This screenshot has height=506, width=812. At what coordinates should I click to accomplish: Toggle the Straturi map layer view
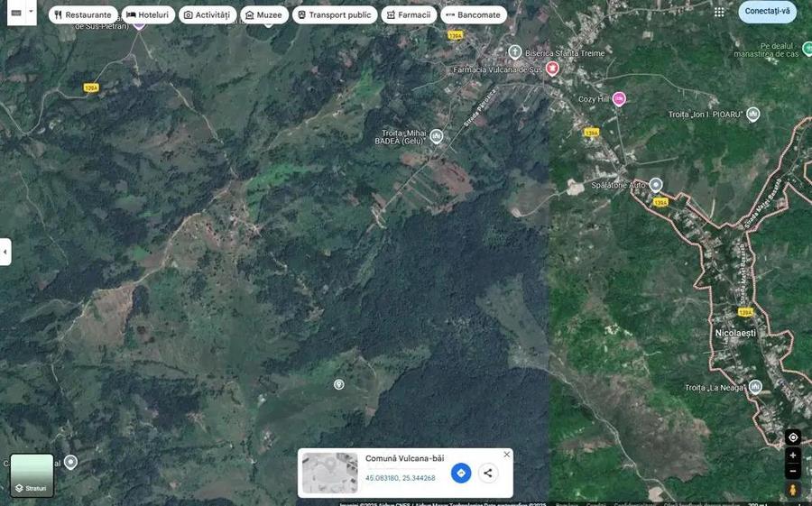coord(32,475)
